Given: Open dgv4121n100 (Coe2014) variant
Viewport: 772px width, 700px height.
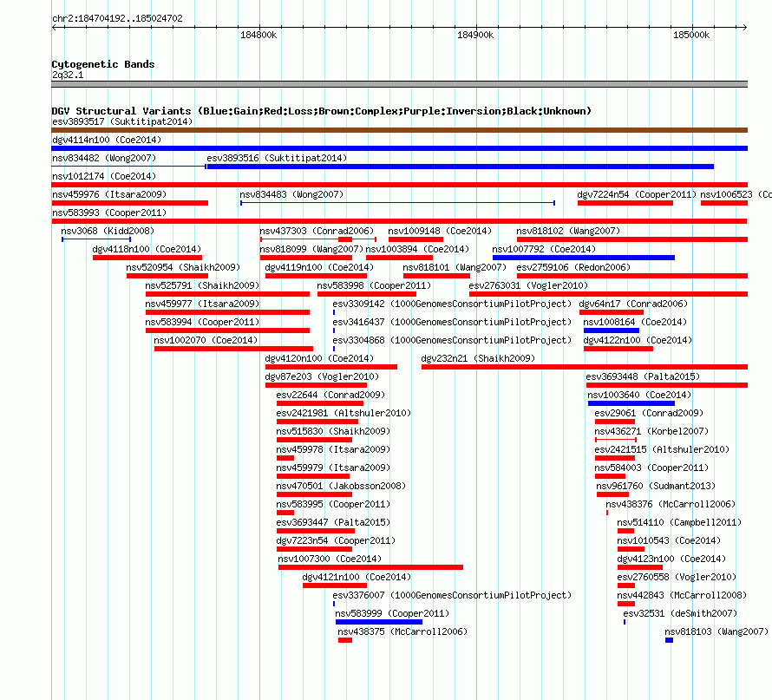Looking at the screenshot, I should point(335,586).
